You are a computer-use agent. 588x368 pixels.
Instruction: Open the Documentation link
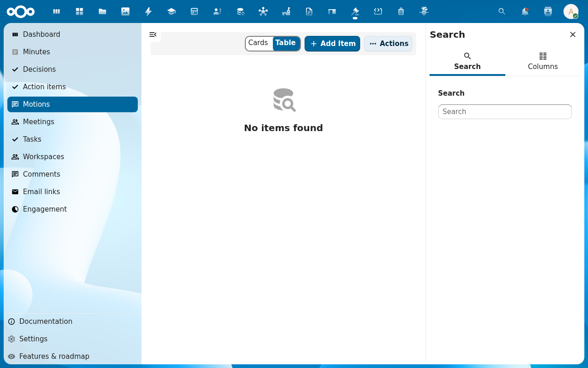(73, 322)
